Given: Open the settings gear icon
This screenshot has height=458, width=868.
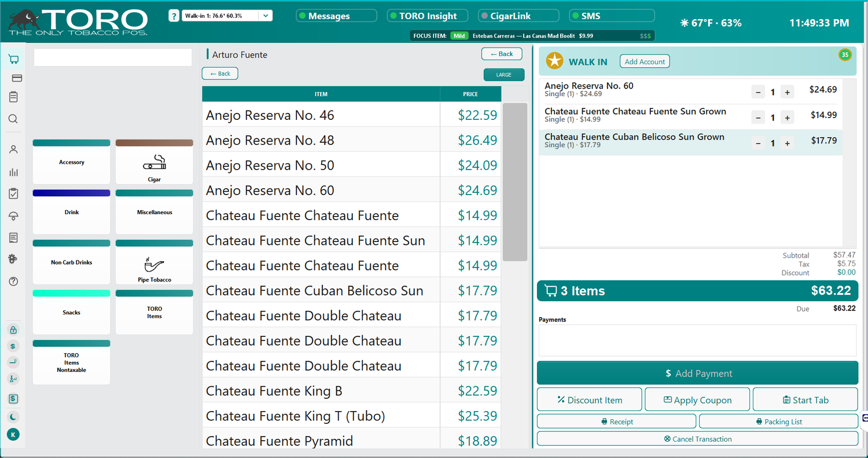Looking at the screenshot, I should pos(13,259).
